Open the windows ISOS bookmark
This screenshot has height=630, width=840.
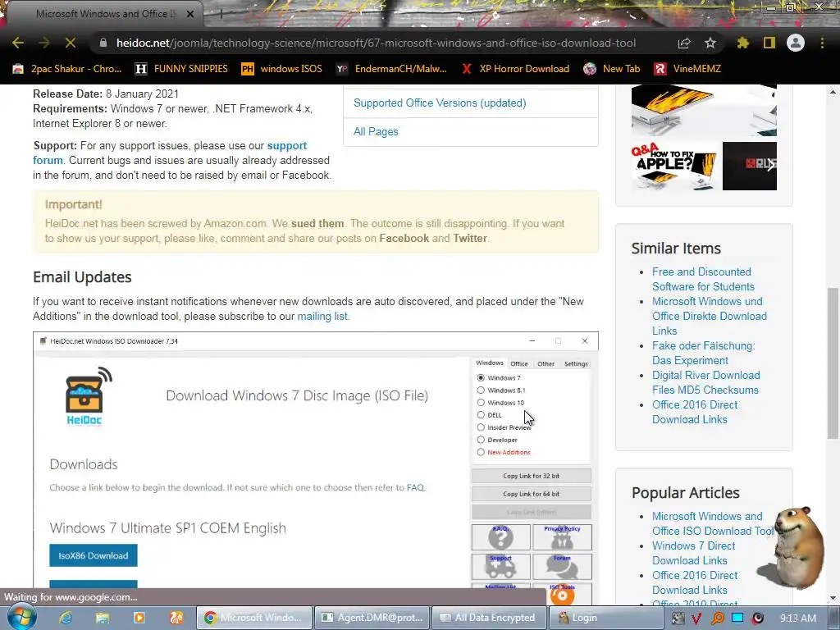pos(281,69)
